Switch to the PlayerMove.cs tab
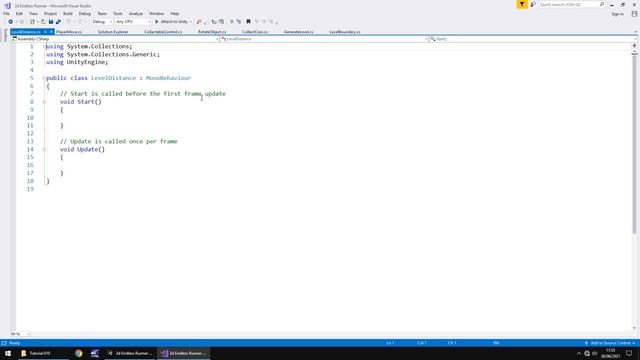The width and height of the screenshot is (640, 360). pos(69,32)
